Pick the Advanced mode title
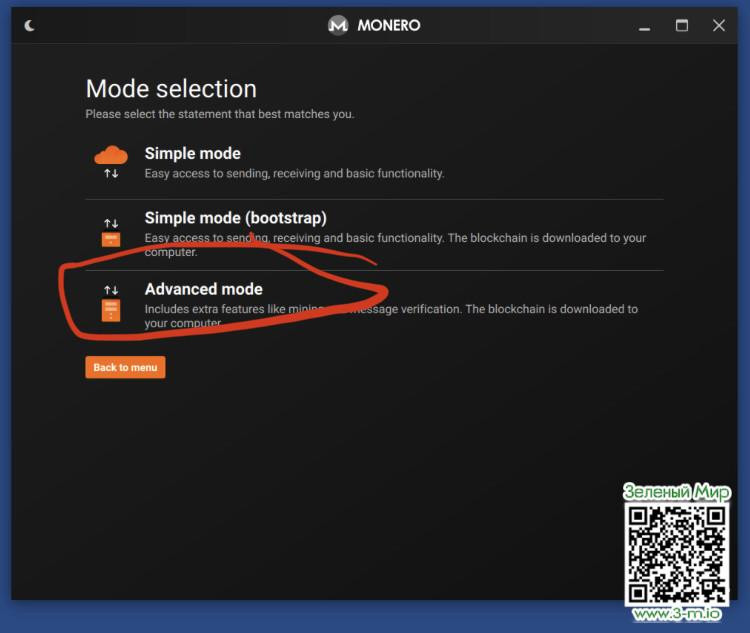The width and height of the screenshot is (750, 633). click(x=203, y=289)
